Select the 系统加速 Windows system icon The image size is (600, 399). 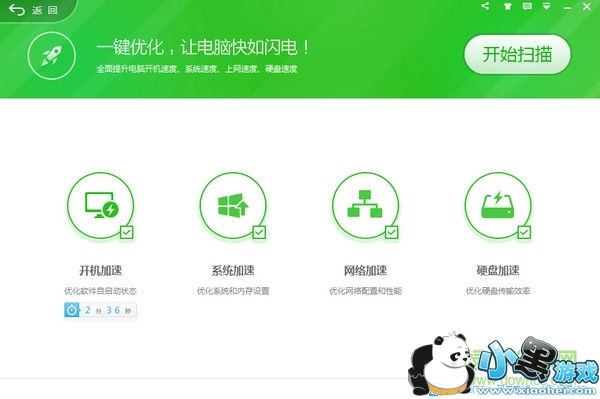pos(233,205)
